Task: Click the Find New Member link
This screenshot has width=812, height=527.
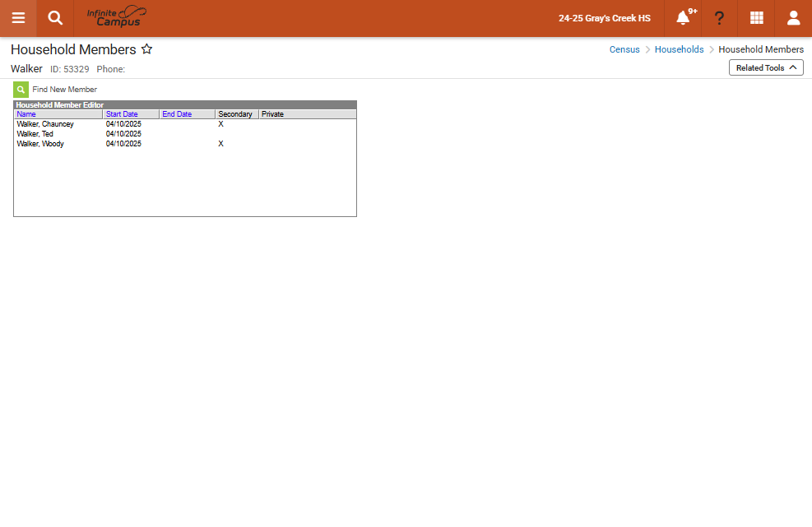Action: (x=65, y=90)
